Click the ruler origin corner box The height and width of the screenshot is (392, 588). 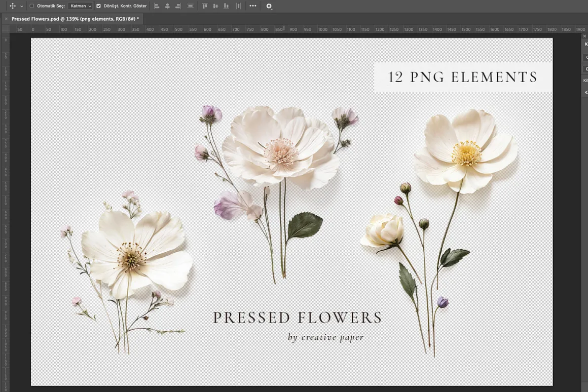(x=5, y=29)
